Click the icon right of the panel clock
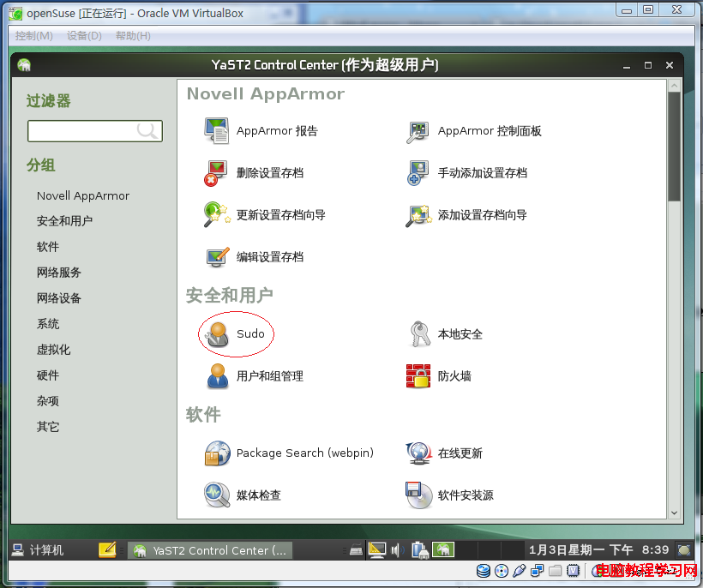The image size is (703, 588). [684, 550]
